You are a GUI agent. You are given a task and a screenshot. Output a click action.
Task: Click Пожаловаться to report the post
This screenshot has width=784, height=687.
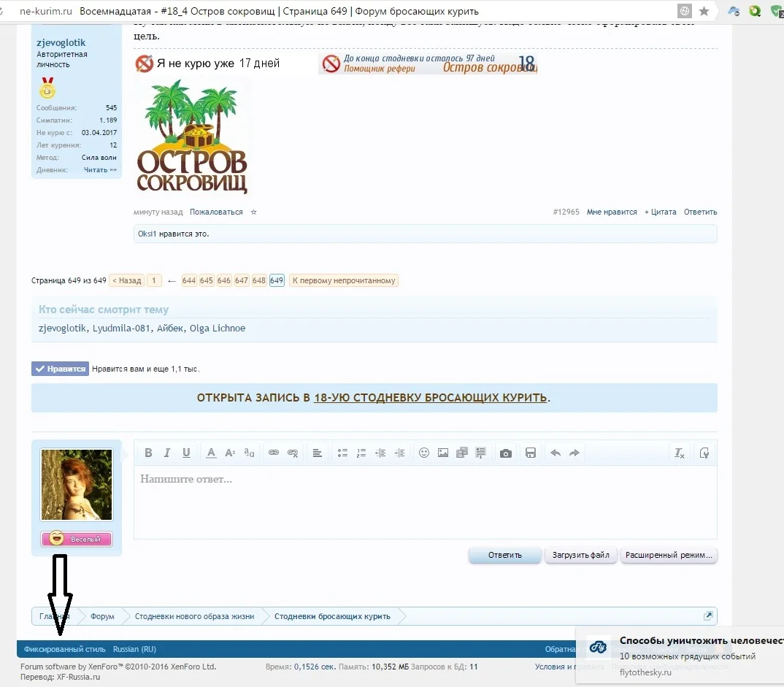pyautogui.click(x=216, y=212)
